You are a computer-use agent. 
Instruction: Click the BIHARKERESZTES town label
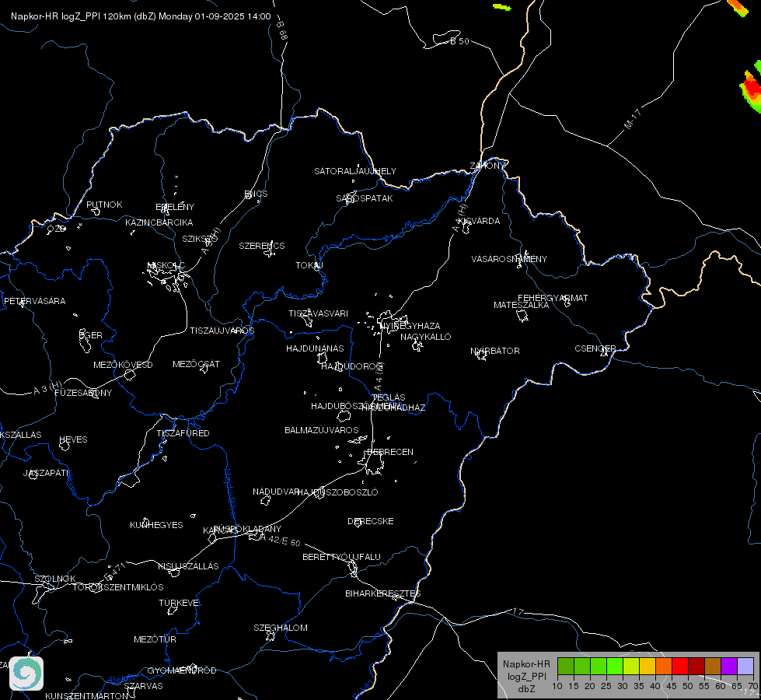coord(383,593)
